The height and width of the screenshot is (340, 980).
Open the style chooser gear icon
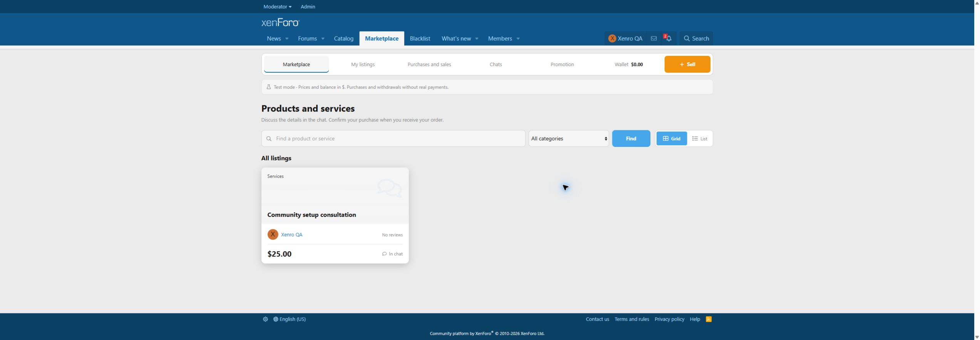[x=265, y=319]
